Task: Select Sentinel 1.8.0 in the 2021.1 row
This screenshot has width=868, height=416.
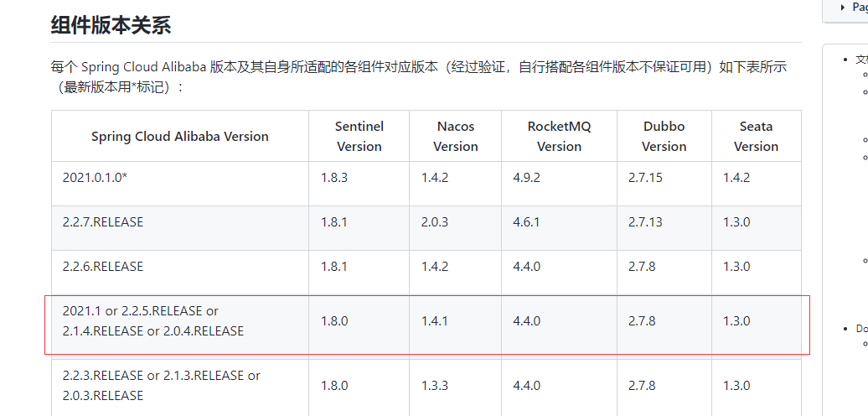Action: pos(359,326)
